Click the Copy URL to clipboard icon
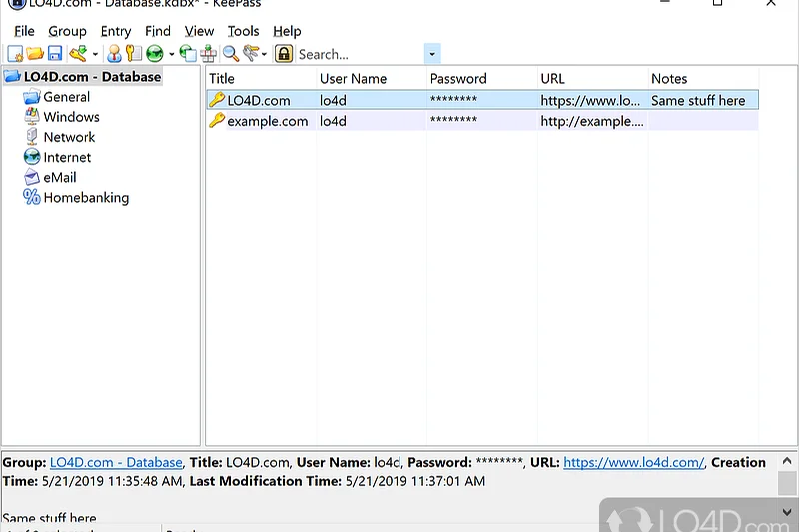The width and height of the screenshot is (799, 532). point(188,54)
